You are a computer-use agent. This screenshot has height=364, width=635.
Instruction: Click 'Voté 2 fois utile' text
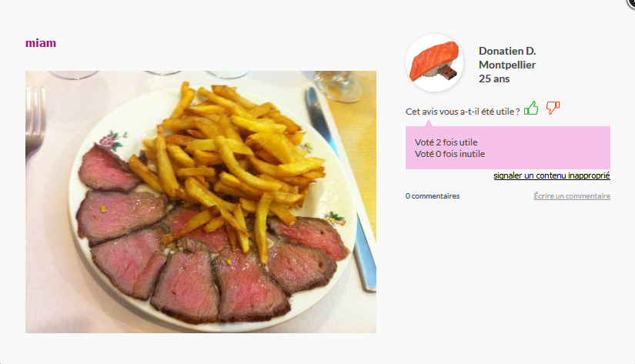[x=446, y=142]
